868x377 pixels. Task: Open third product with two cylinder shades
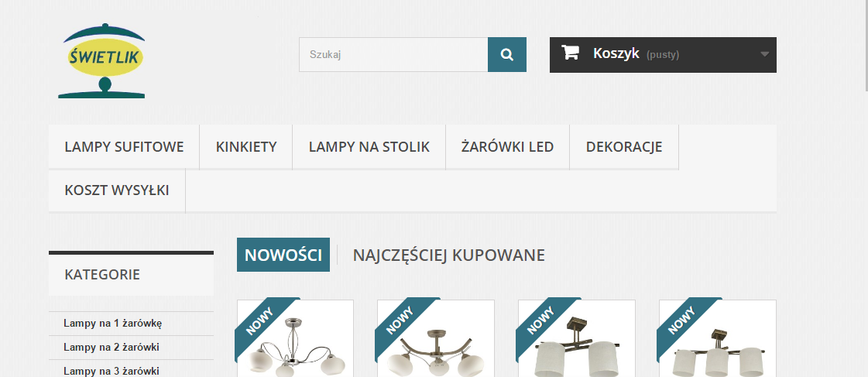click(x=577, y=338)
